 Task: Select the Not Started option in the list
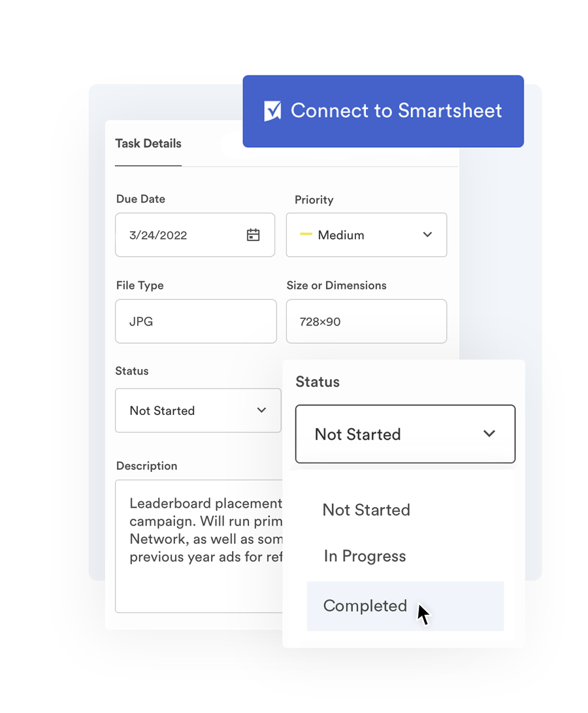366,510
